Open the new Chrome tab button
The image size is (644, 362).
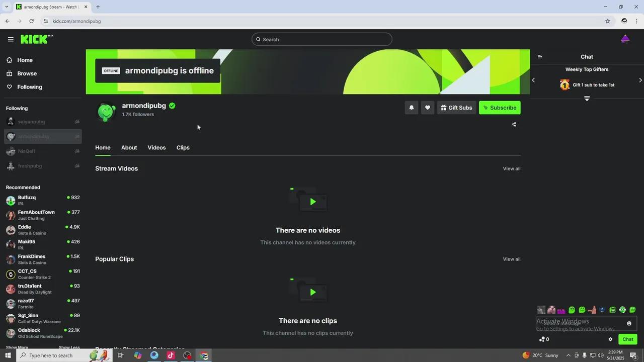click(x=98, y=7)
